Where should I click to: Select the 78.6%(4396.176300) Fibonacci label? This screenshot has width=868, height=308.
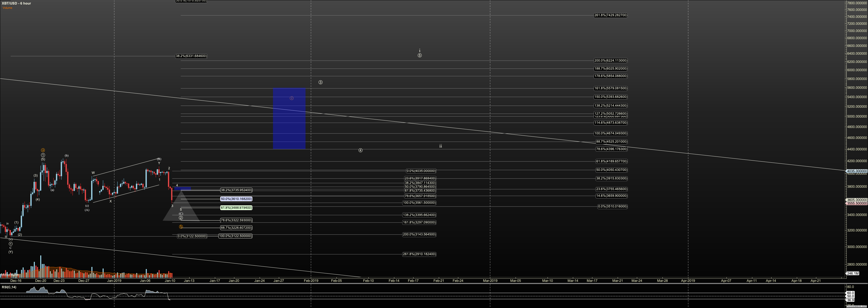[612, 149]
